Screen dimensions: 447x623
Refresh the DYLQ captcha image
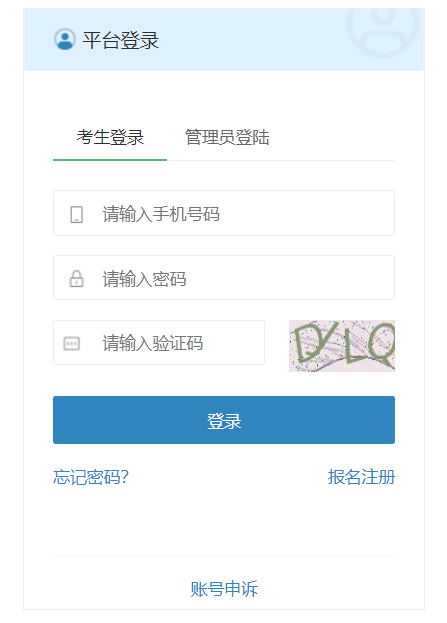coord(342,346)
